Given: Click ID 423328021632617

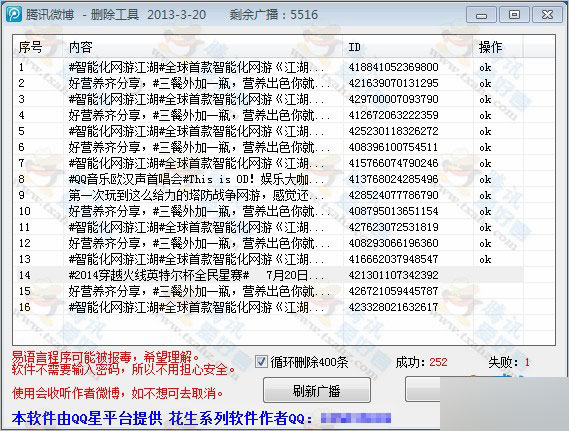Looking at the screenshot, I should 393,307.
